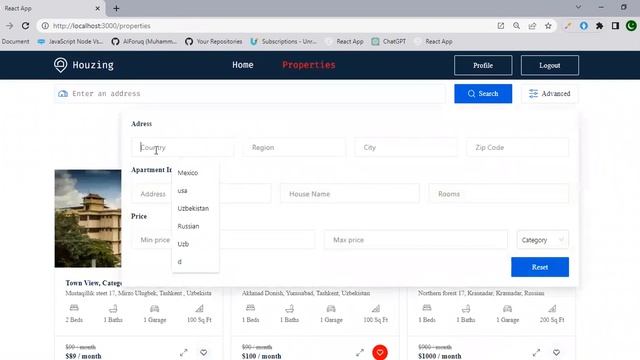The height and width of the screenshot is (360, 640).
Task: Click resize icon on $1000 listing
Action: pos(536,352)
